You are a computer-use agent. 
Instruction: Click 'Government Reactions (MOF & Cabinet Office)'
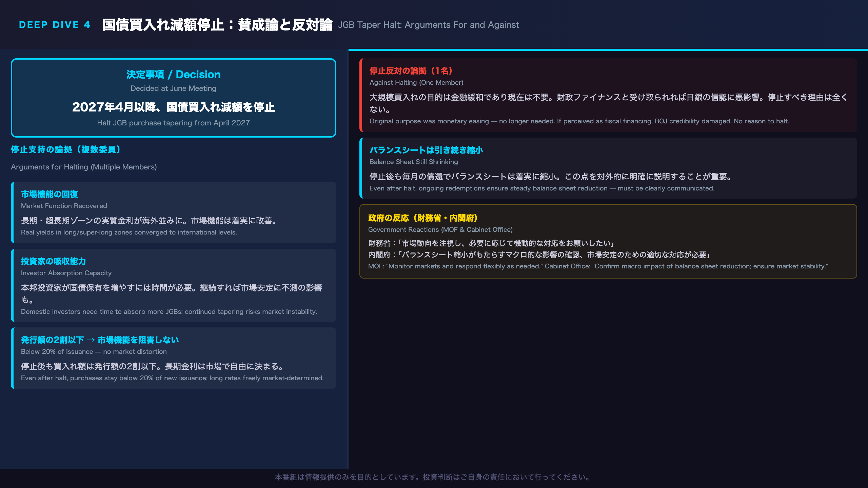tap(440, 230)
